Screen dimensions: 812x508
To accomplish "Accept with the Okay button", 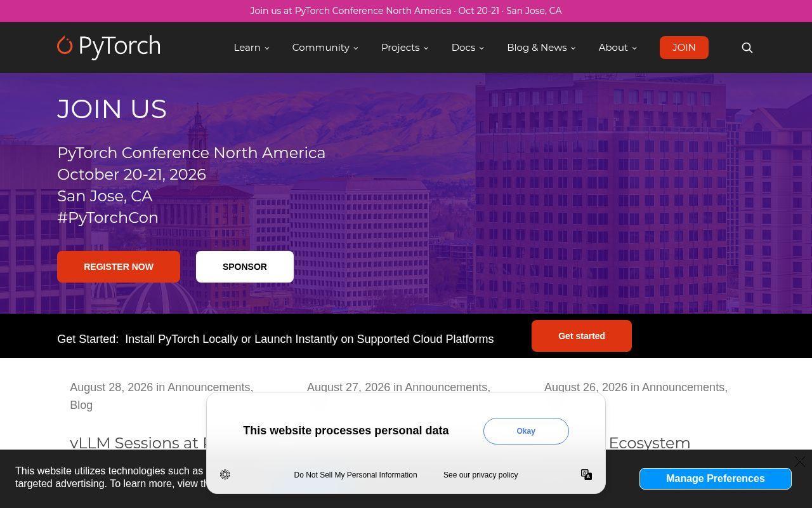I will pos(526,431).
